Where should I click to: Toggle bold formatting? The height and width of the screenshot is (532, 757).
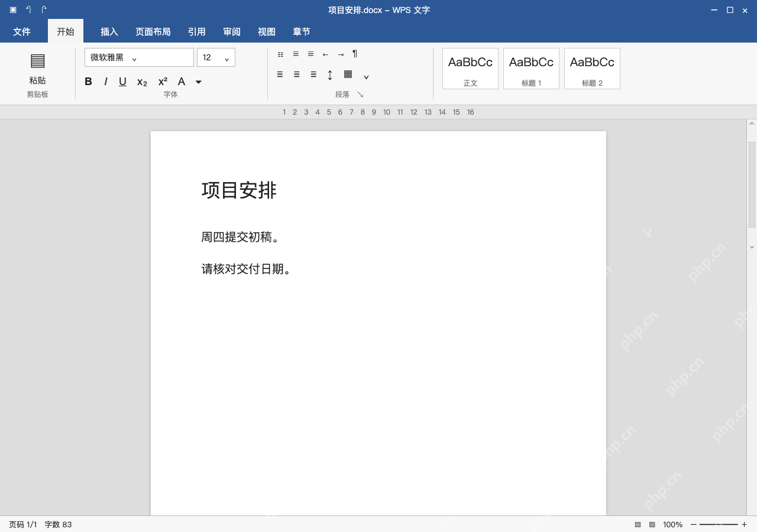click(88, 82)
